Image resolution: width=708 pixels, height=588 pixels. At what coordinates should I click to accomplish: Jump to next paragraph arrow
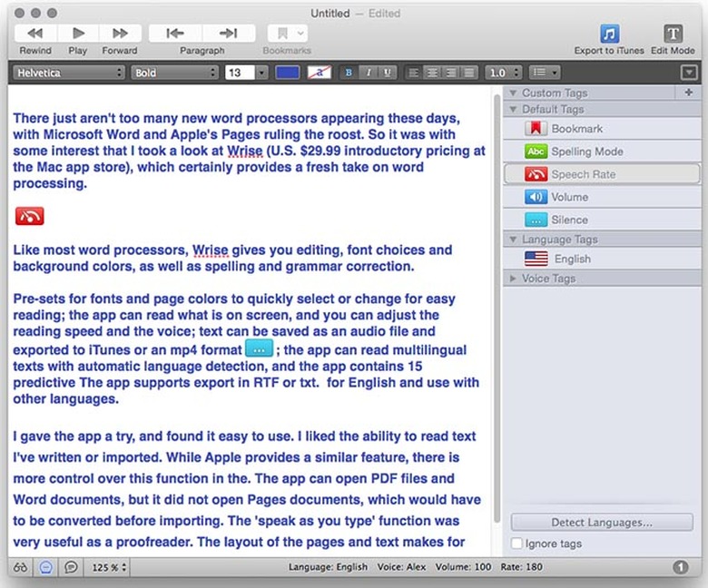pos(227,34)
